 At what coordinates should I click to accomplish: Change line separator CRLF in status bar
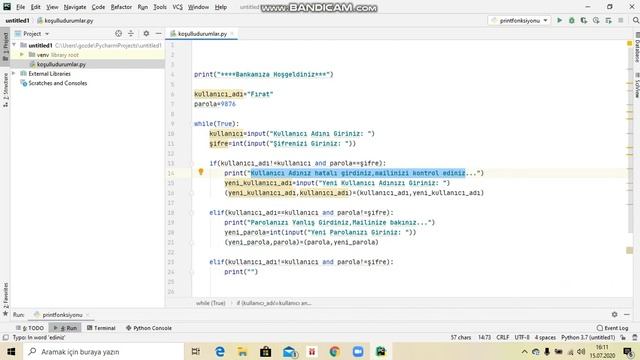(502, 338)
